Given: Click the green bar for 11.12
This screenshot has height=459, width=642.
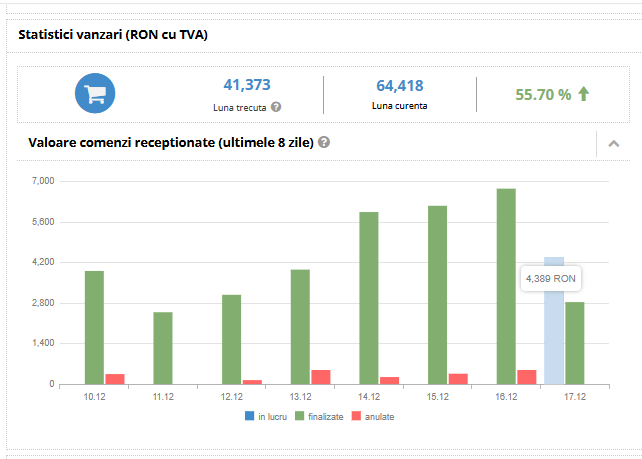Looking at the screenshot, I should click(163, 348).
